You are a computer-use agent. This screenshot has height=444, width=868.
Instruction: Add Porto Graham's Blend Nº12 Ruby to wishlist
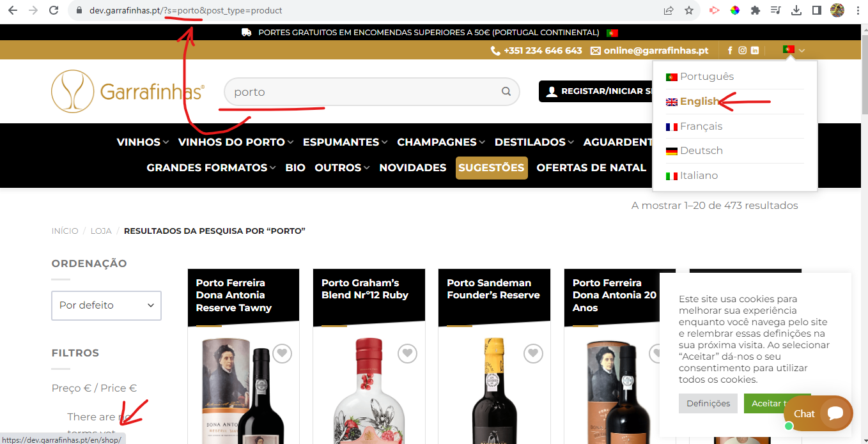click(x=407, y=353)
